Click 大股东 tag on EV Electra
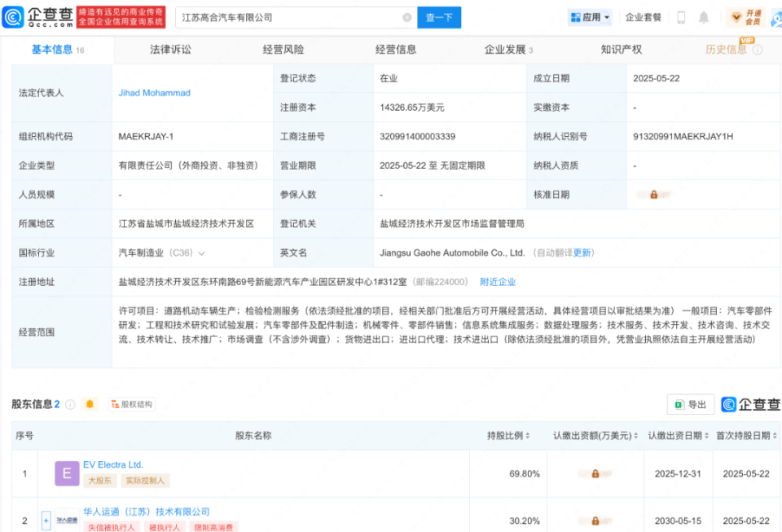This screenshot has width=782, height=532. tap(99, 481)
